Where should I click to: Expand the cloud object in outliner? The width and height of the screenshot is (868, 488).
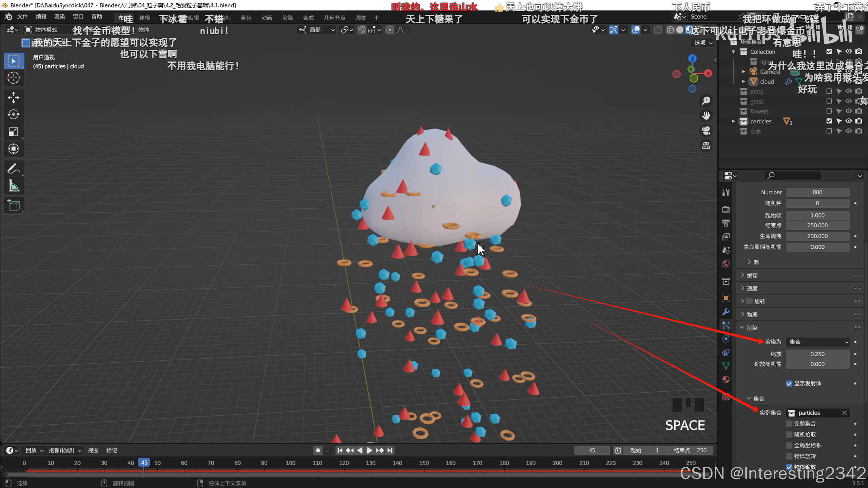(743, 82)
